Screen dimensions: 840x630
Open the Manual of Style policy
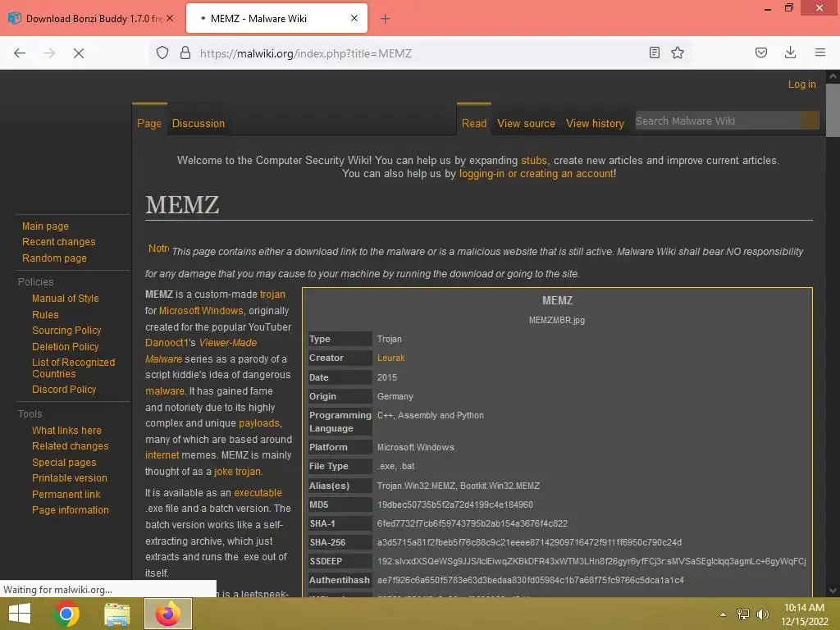pos(66,298)
